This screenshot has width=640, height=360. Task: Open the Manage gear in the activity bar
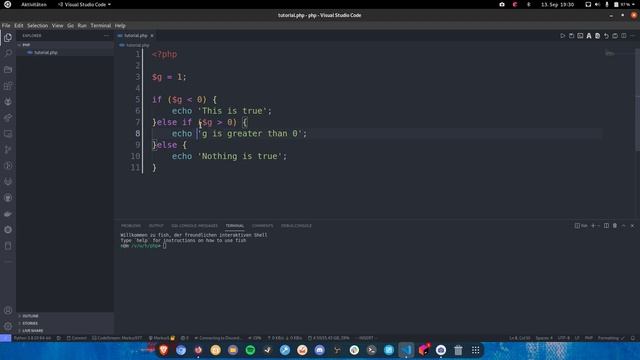[8, 326]
